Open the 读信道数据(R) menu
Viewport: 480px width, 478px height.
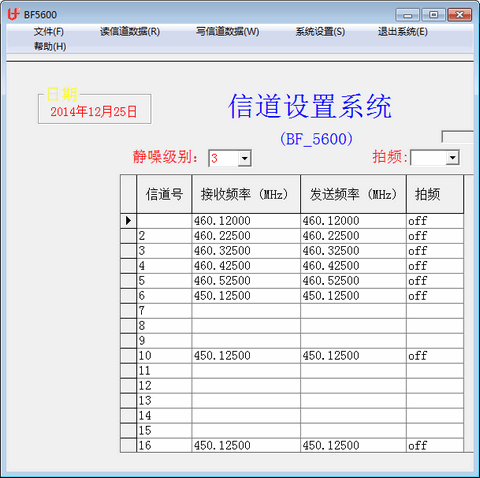pos(130,32)
